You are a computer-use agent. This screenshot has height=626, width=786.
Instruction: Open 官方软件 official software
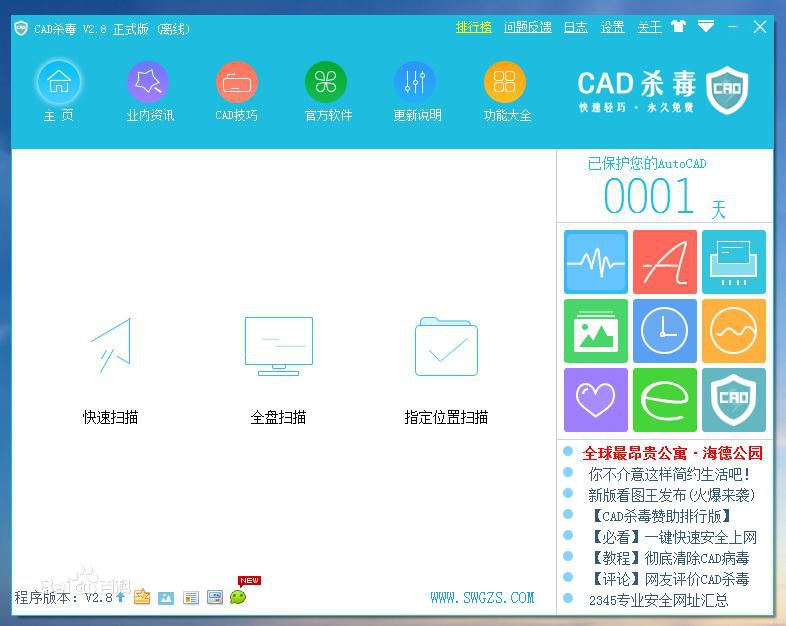326,82
